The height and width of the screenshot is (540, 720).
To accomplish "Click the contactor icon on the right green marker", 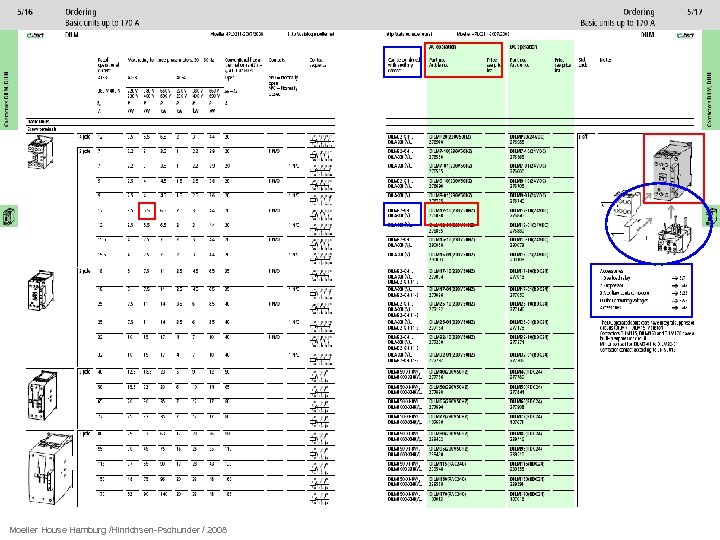I will (712, 216).
